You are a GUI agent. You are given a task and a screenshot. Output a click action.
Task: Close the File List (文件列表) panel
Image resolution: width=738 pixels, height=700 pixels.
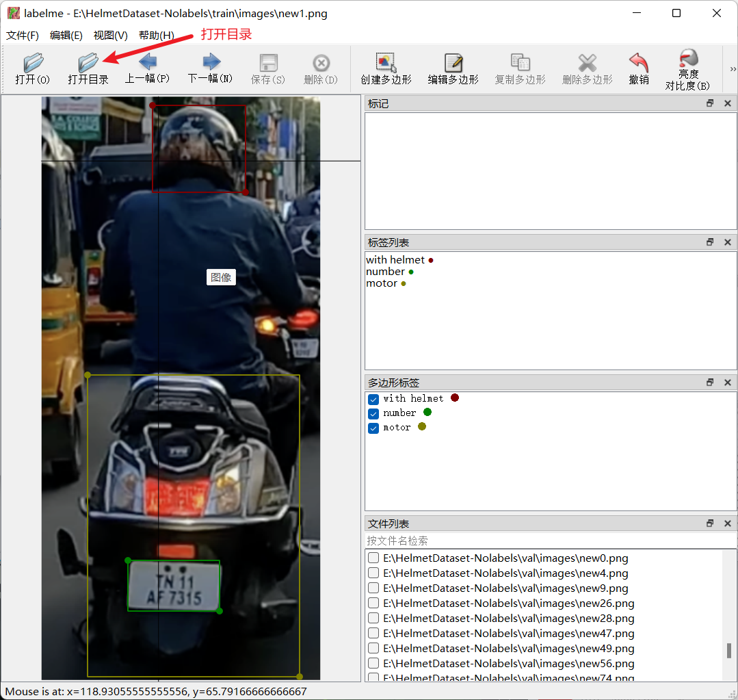click(x=728, y=523)
